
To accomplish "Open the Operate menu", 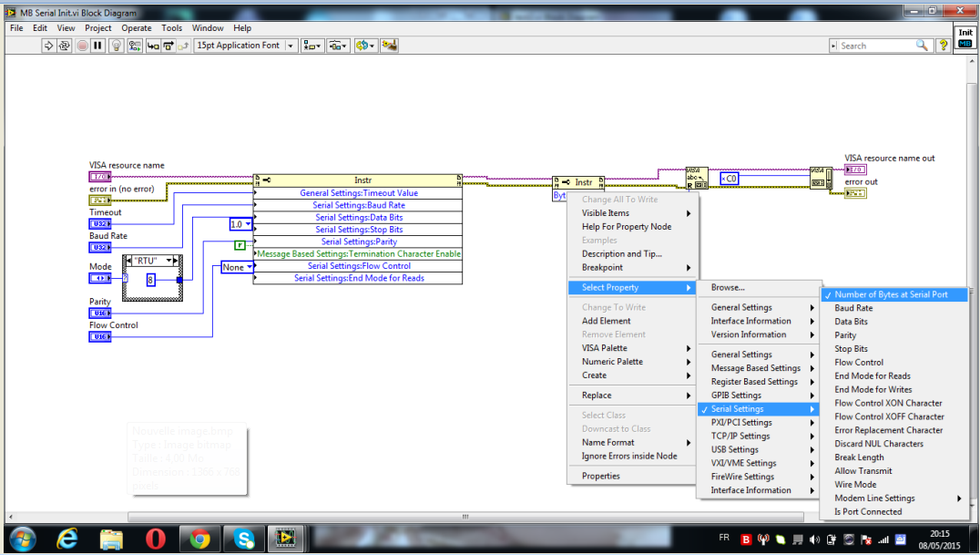I will click(x=137, y=28).
